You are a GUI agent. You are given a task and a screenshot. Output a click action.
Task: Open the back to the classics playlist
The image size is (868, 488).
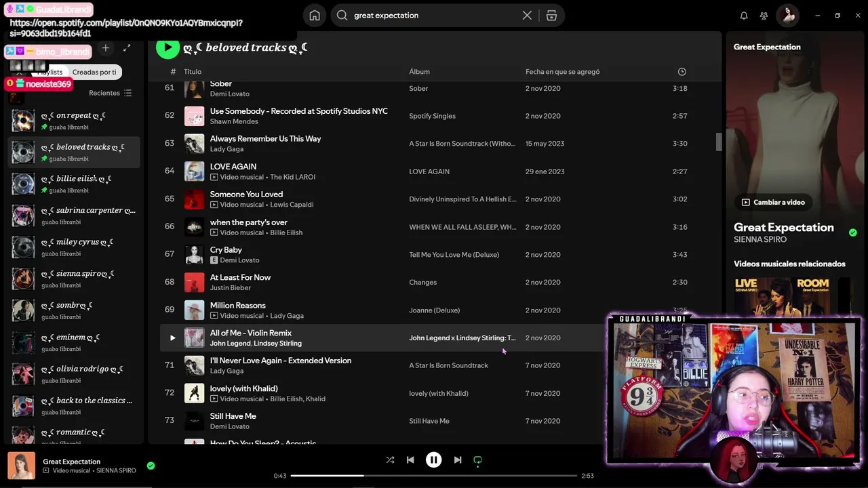point(75,406)
